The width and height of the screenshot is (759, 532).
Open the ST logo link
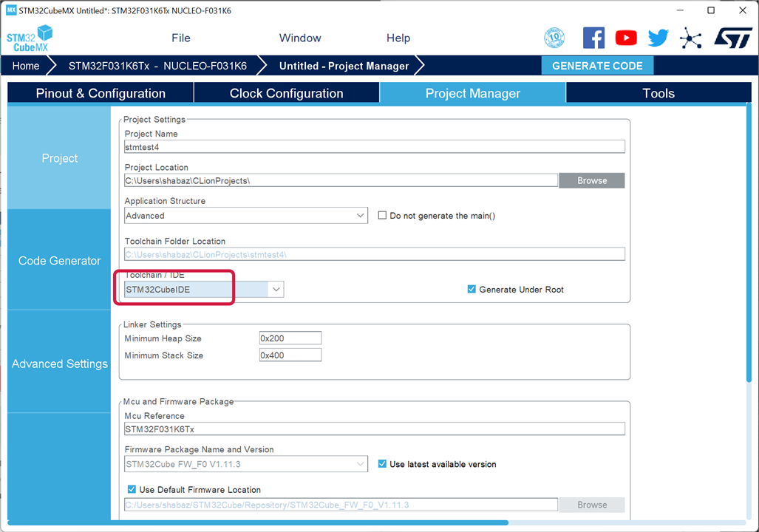click(733, 38)
